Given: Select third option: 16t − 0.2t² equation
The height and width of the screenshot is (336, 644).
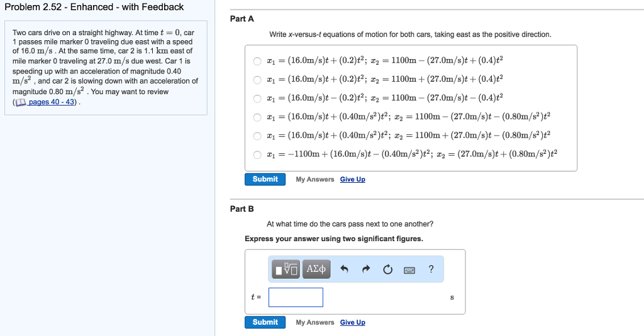Looking at the screenshot, I should point(257,99).
